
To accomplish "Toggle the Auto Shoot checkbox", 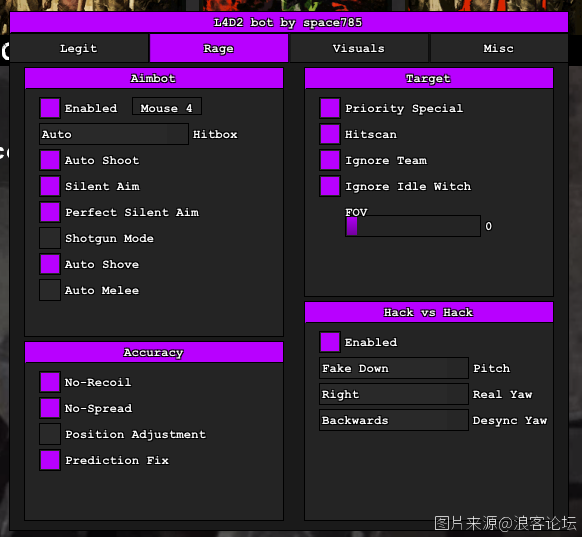I will (x=50, y=160).
